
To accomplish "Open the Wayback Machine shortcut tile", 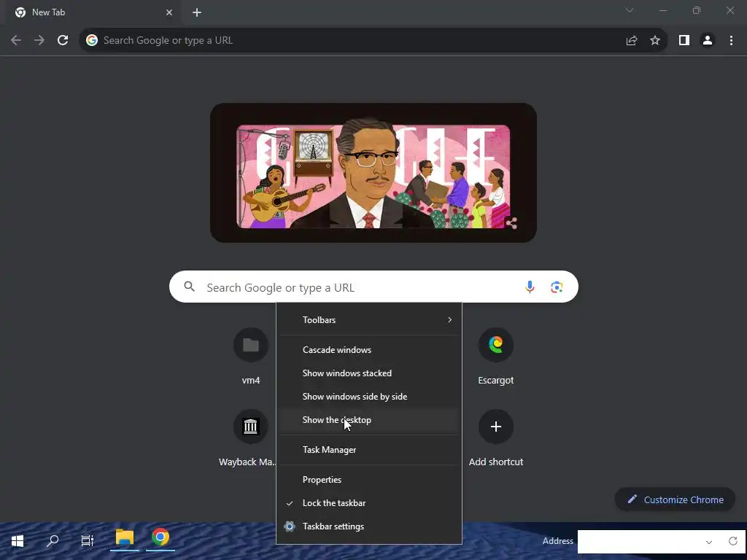I will [x=248, y=437].
